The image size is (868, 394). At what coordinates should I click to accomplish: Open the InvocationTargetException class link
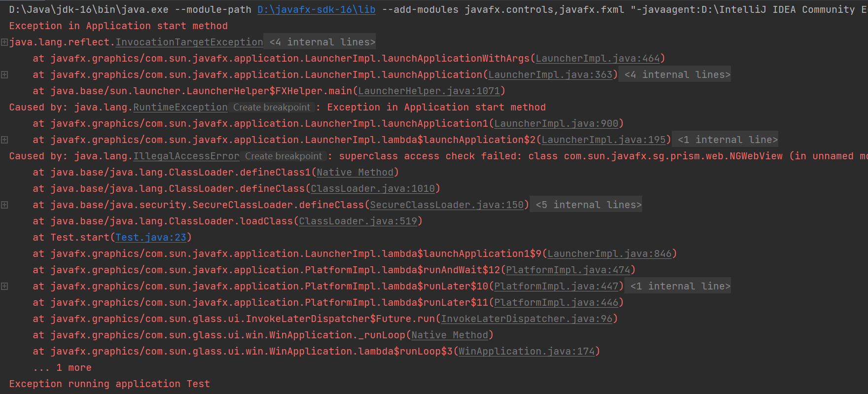189,42
